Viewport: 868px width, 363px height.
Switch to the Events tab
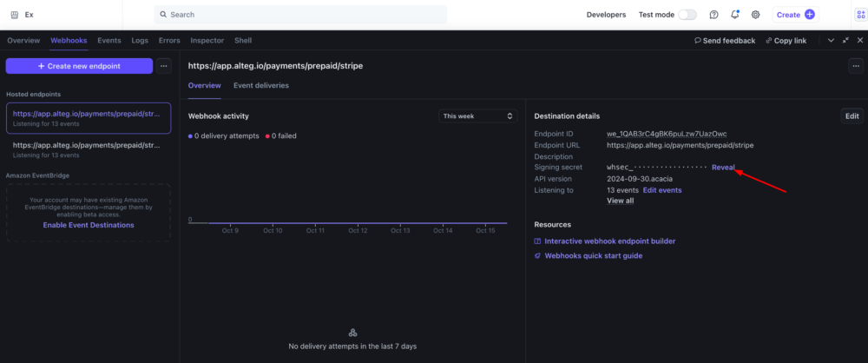point(109,41)
